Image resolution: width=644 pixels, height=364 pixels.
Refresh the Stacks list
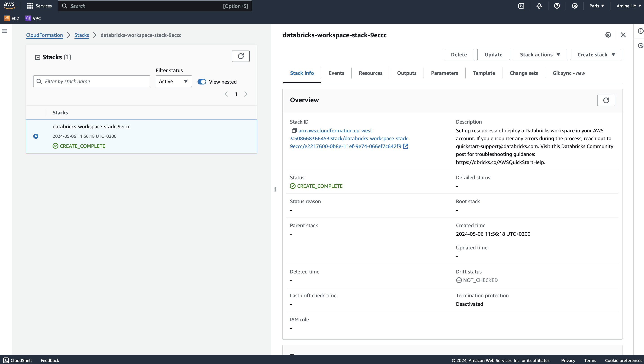(x=240, y=56)
